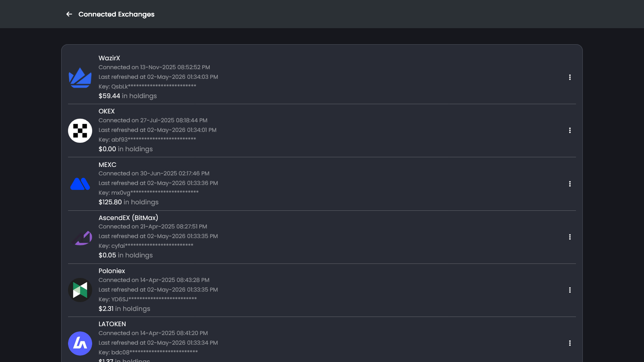Click Last refreshed at 02-May-2026 01:34:03 PM
The height and width of the screenshot is (362, 644).
(x=158, y=77)
